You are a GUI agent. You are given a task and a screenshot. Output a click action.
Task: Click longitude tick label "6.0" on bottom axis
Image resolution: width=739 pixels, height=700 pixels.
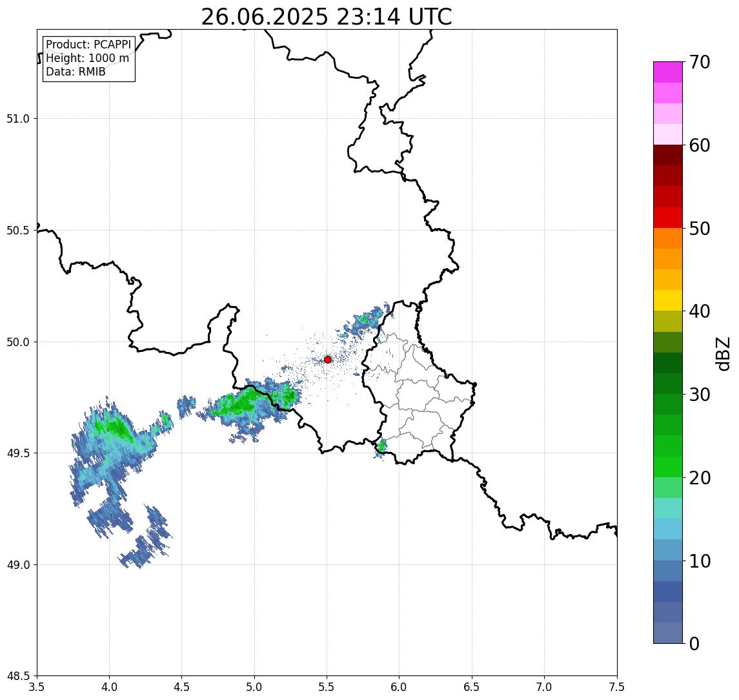pyautogui.click(x=400, y=687)
